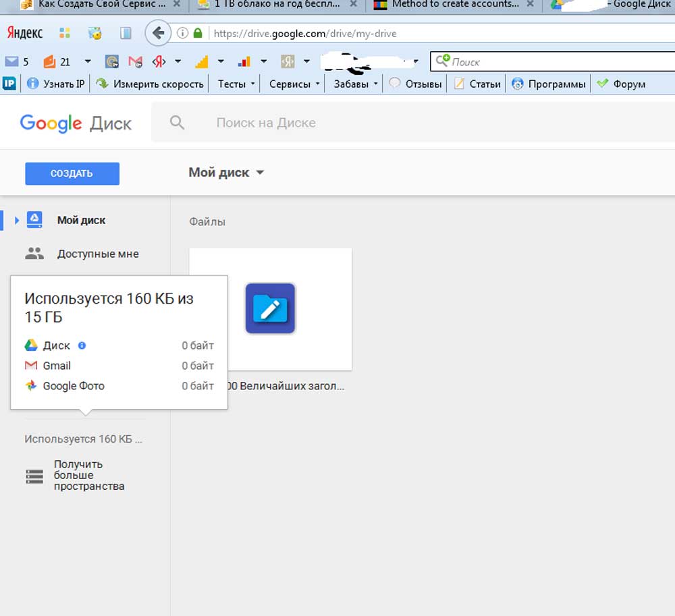Viewport: 675px width, 616px height.
Task: Click the blue СОЗДАТЬ button
Action: tap(72, 173)
